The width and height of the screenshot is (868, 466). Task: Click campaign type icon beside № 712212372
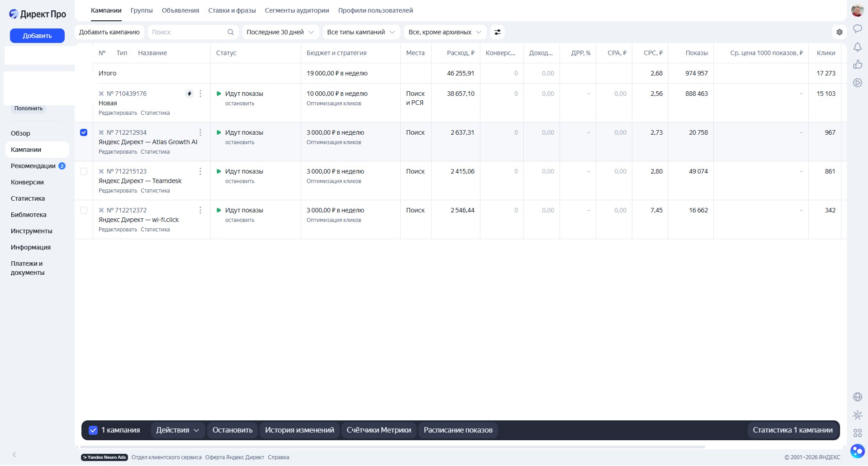pyautogui.click(x=101, y=210)
